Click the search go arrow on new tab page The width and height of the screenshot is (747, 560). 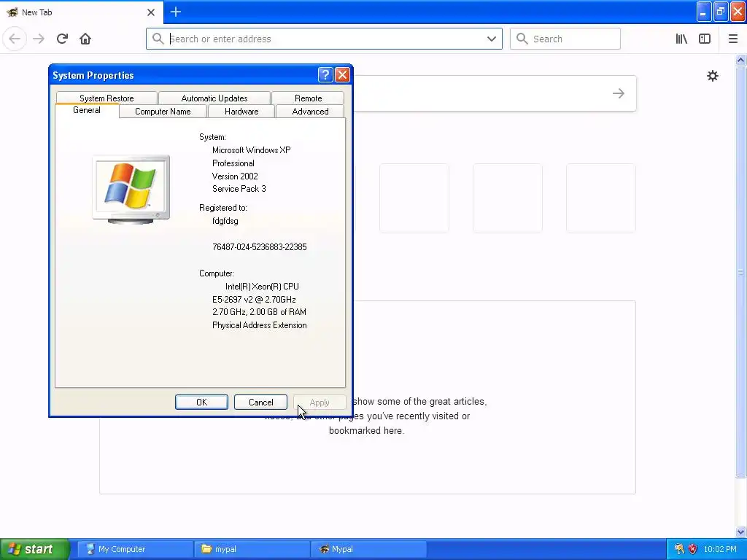click(x=619, y=93)
